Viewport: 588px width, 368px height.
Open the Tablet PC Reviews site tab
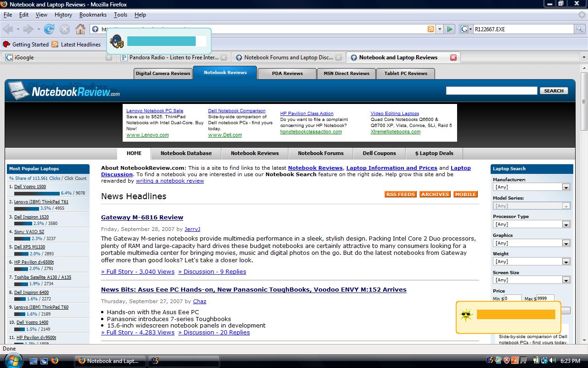point(406,73)
